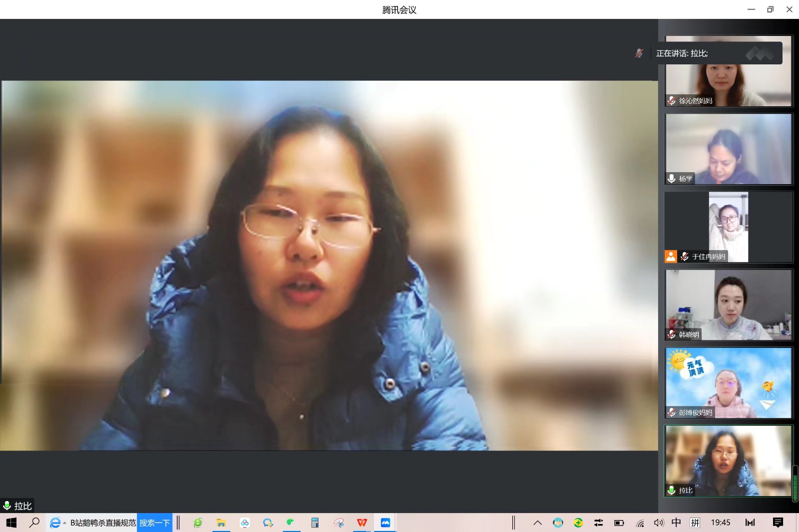Click 搜索一下 search button

pos(155,523)
